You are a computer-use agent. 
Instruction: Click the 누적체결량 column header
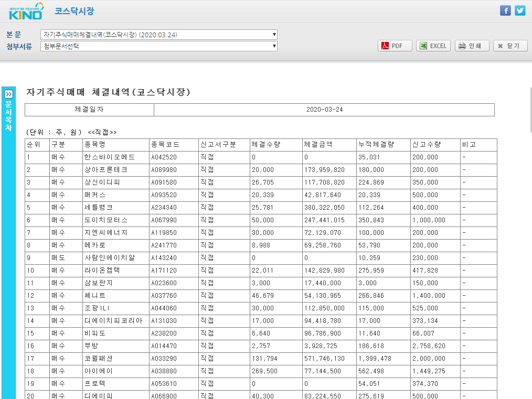pyautogui.click(x=376, y=144)
